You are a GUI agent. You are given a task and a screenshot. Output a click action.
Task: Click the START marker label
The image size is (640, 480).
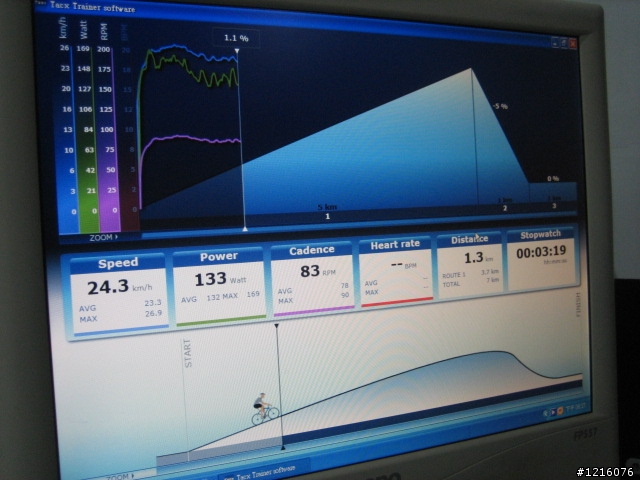(x=187, y=353)
